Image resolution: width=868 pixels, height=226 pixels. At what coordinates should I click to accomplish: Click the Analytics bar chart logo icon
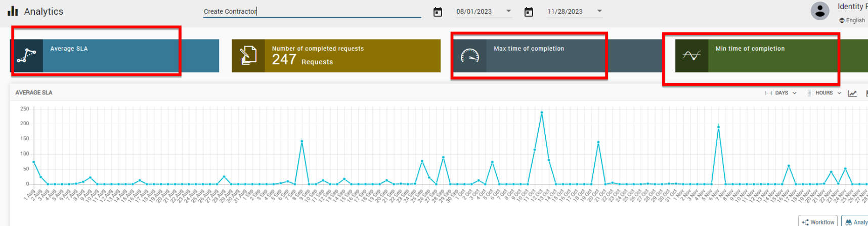[13, 11]
